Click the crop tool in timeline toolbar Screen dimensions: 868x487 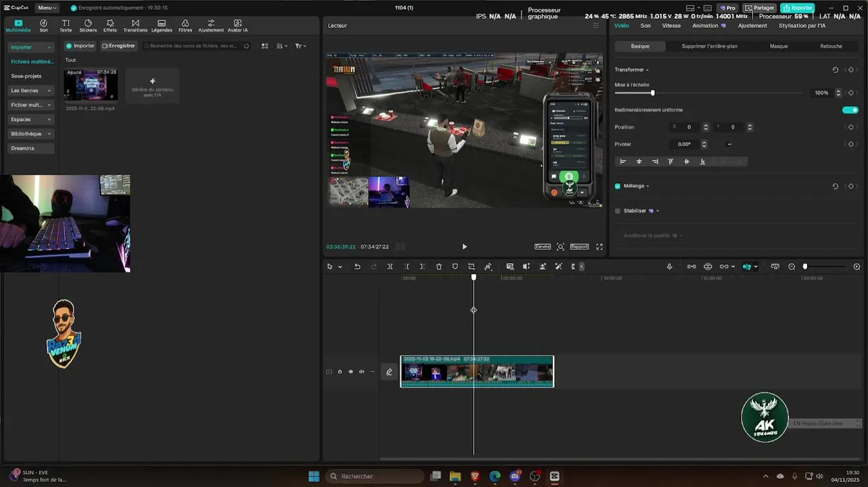click(472, 266)
